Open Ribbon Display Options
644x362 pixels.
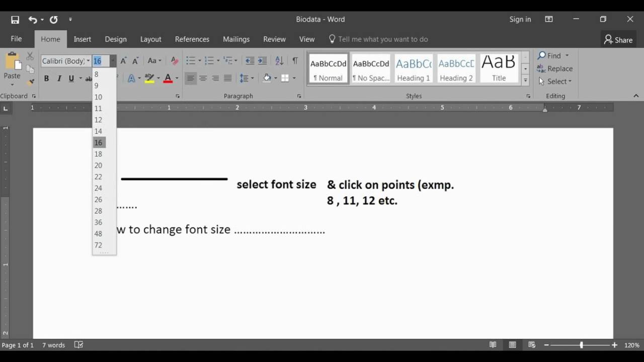549,19
